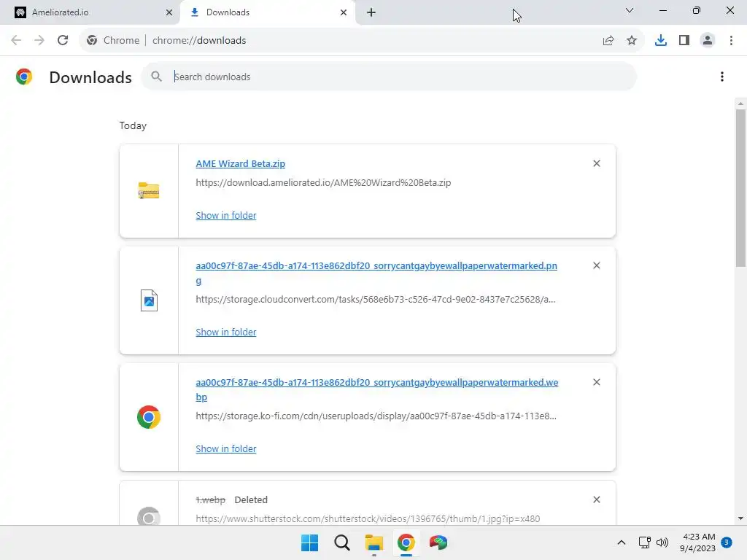Click the download.ameliorated.io URL text

323,182
